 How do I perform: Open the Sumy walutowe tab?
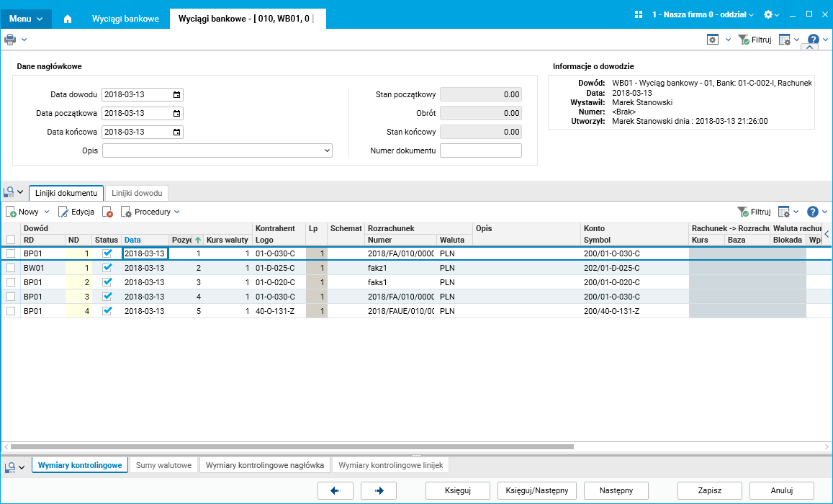coord(163,465)
